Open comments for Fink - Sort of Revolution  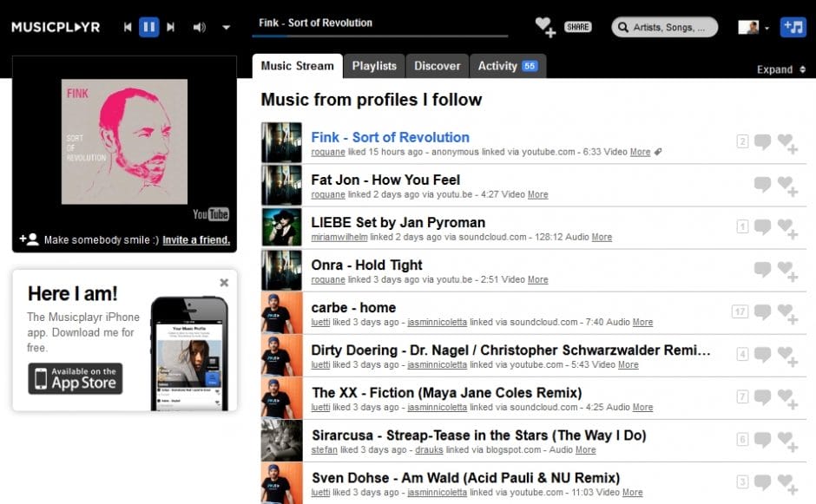762,141
